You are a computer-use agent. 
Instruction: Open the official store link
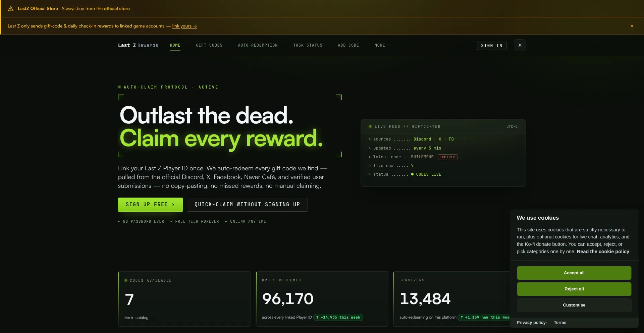(x=117, y=9)
